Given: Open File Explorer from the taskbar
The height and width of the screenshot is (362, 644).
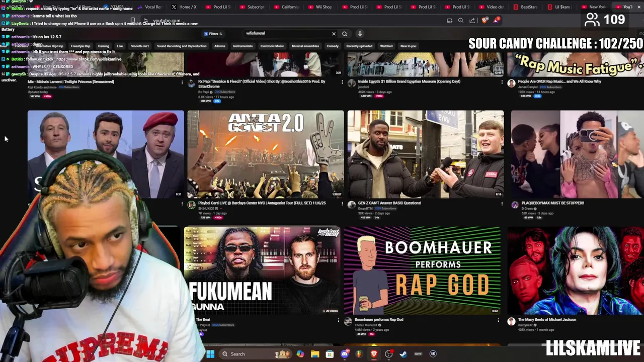Looking at the screenshot, I should (x=315, y=354).
